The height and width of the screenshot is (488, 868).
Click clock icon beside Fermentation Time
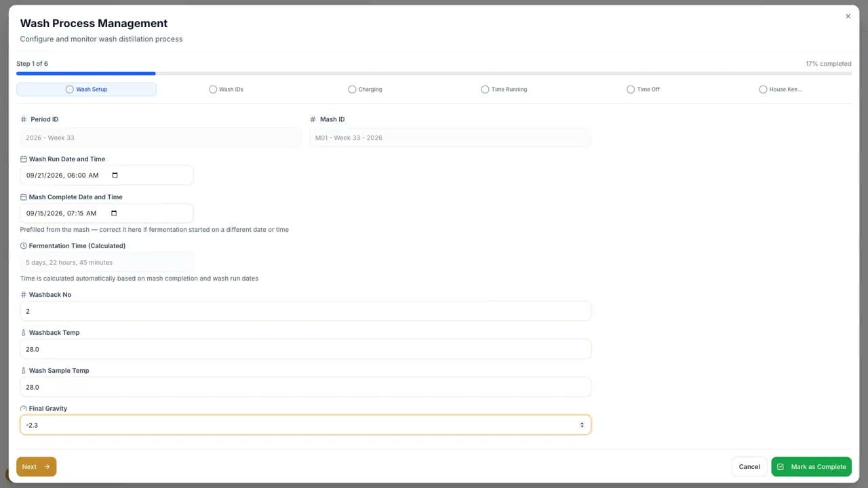tap(24, 246)
